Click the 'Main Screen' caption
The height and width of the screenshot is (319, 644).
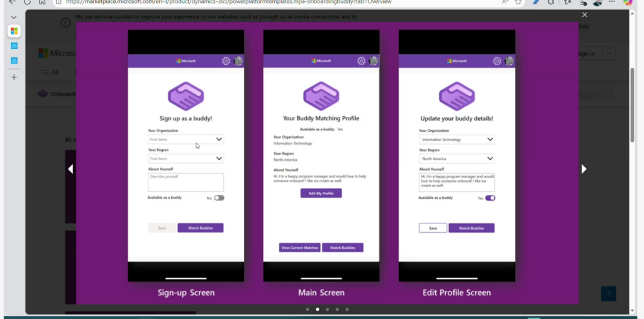click(321, 293)
